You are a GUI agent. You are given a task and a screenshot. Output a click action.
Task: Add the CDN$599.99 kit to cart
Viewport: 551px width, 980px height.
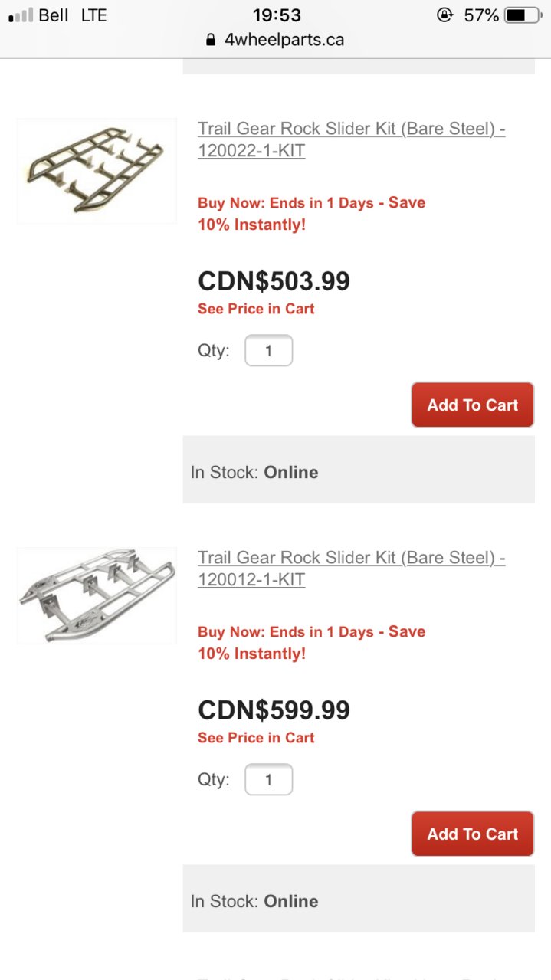click(473, 834)
